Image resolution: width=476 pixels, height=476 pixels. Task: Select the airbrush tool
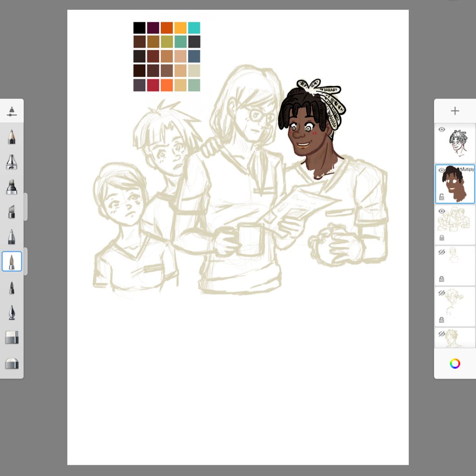(12, 161)
